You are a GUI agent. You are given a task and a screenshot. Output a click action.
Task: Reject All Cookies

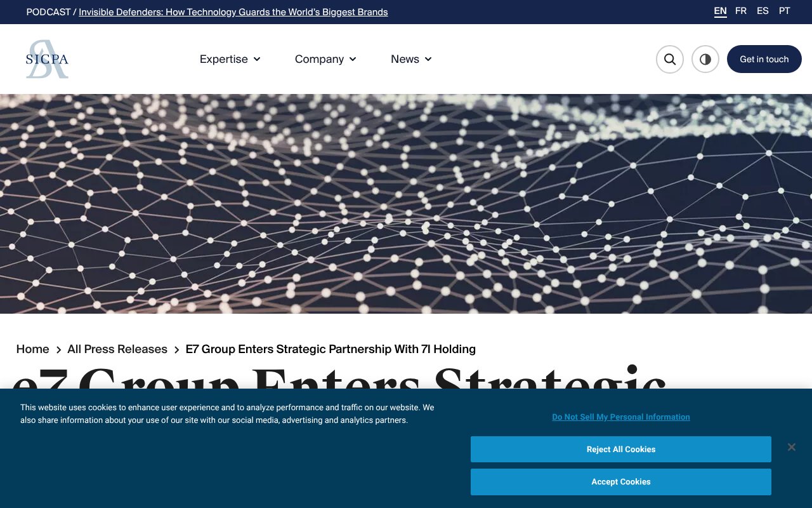(x=620, y=449)
